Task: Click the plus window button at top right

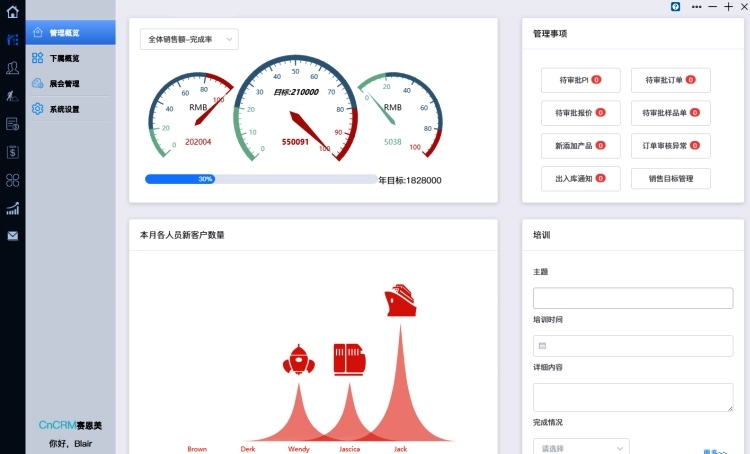Action: (x=728, y=7)
